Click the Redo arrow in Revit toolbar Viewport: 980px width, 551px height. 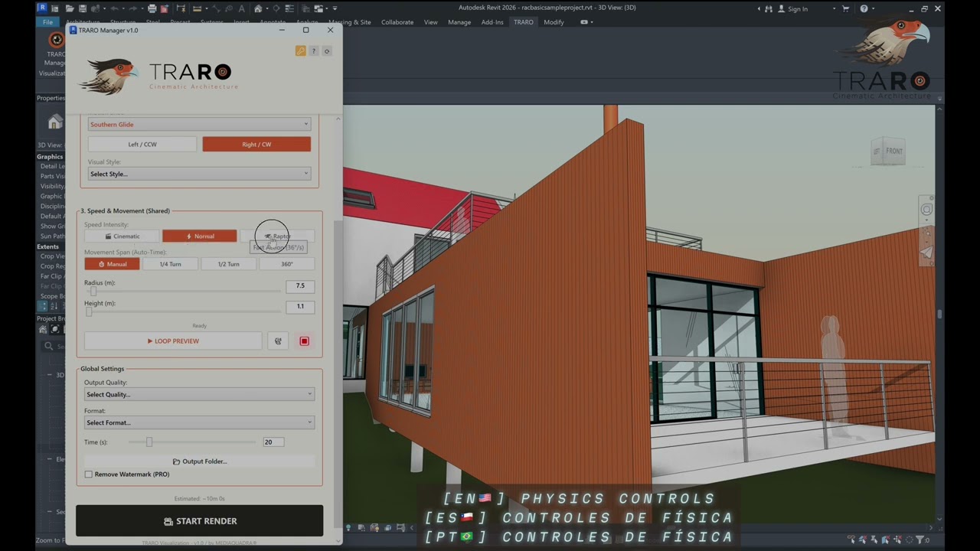point(133,8)
